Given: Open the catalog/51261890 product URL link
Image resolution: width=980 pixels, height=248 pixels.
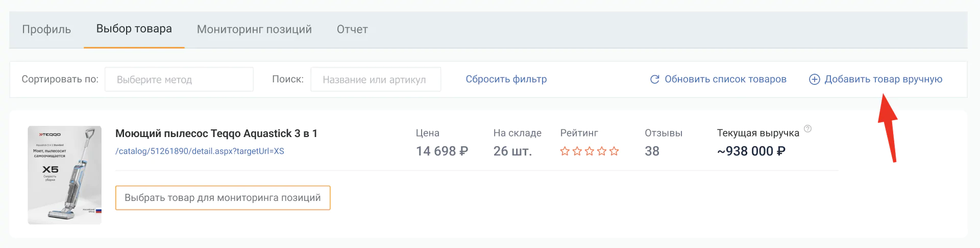Looking at the screenshot, I should click(x=200, y=151).
